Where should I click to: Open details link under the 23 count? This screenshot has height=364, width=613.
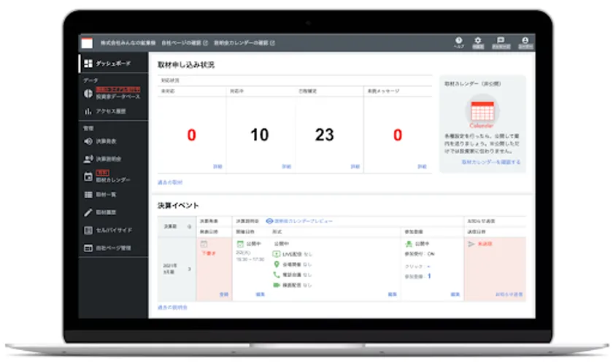coord(355,166)
